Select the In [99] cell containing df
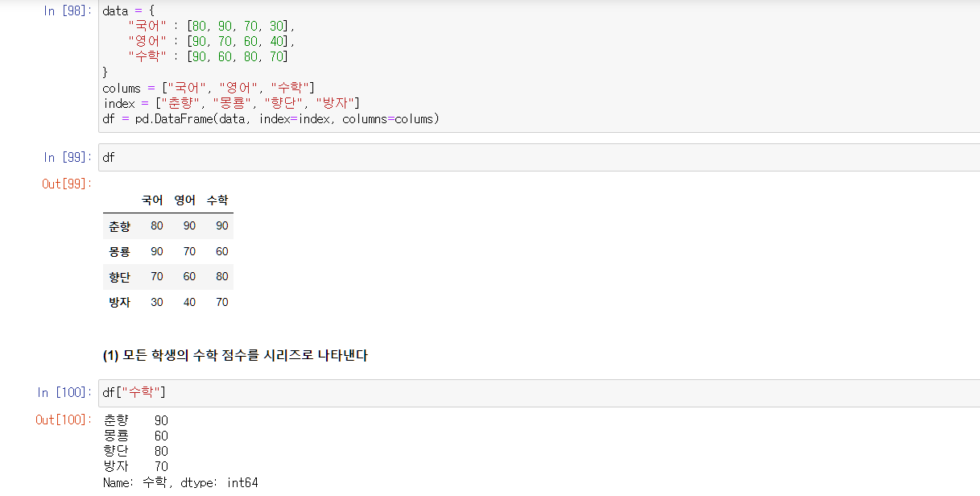The height and width of the screenshot is (496, 980). coord(538,157)
